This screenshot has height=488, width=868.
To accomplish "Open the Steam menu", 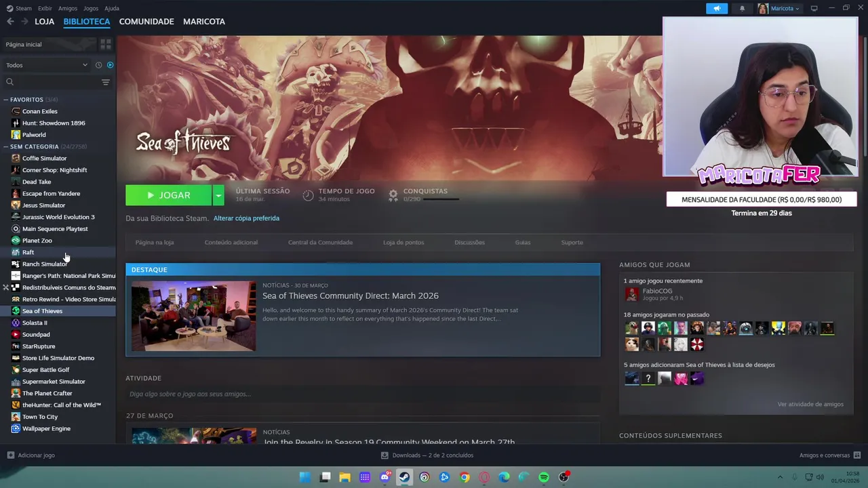I will click(x=19, y=8).
